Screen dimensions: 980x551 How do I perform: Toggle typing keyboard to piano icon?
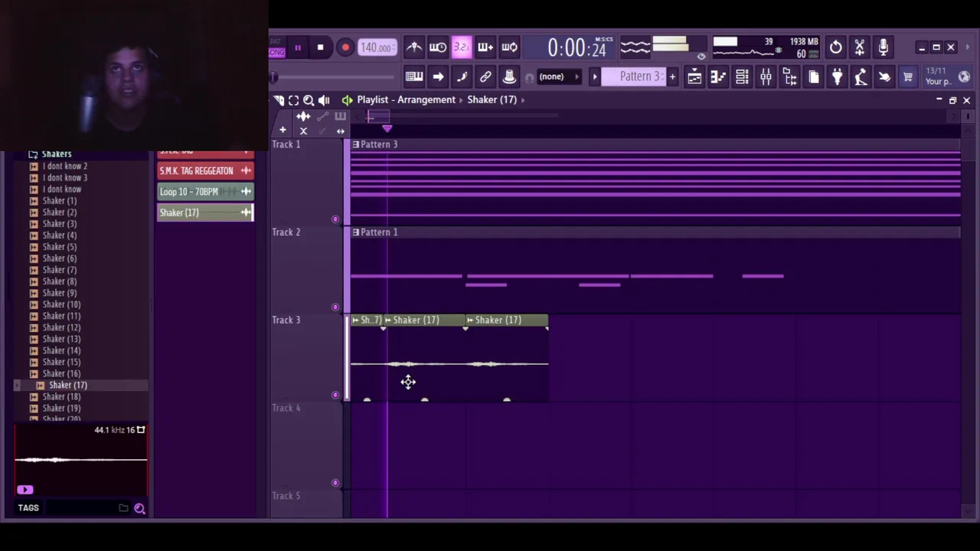414,77
